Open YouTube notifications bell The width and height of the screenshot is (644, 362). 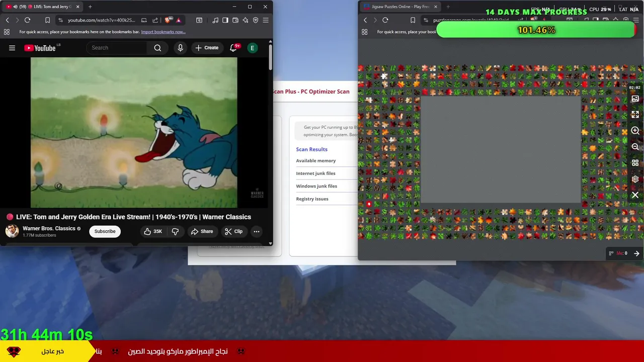(233, 48)
